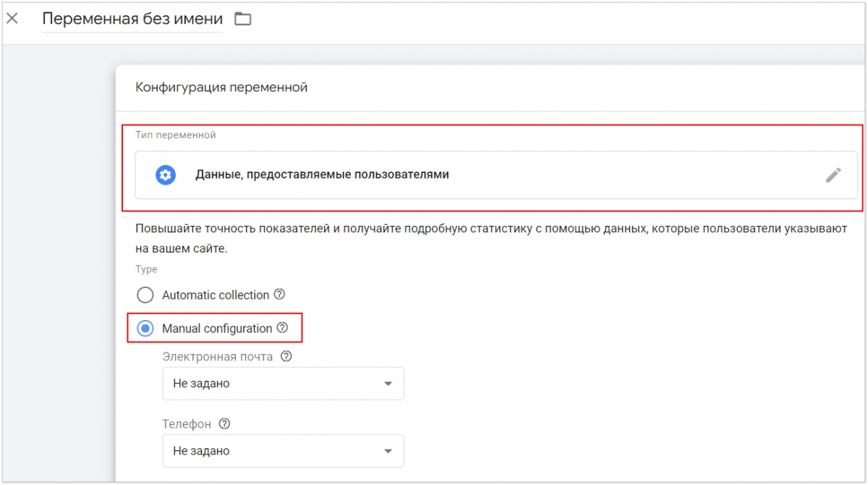The width and height of the screenshot is (868, 485).
Task: Click the description text starting 'Повышайте точность показателей'
Action: (x=490, y=238)
